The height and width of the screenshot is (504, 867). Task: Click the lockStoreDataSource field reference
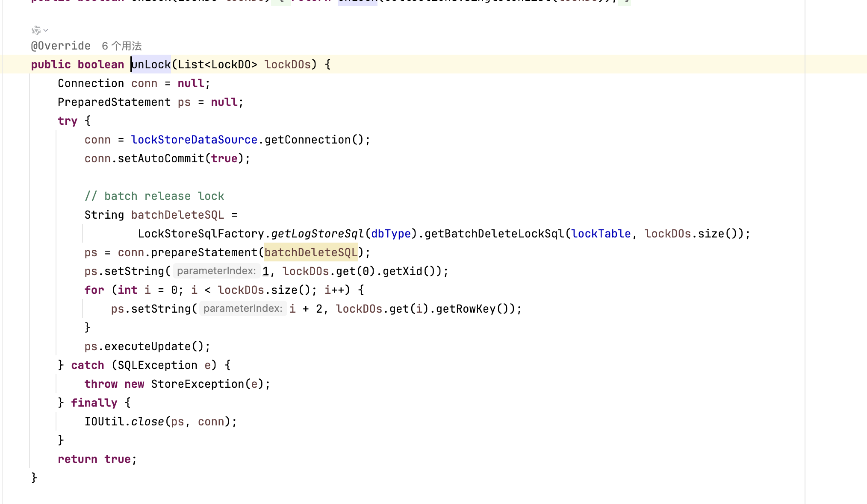194,140
